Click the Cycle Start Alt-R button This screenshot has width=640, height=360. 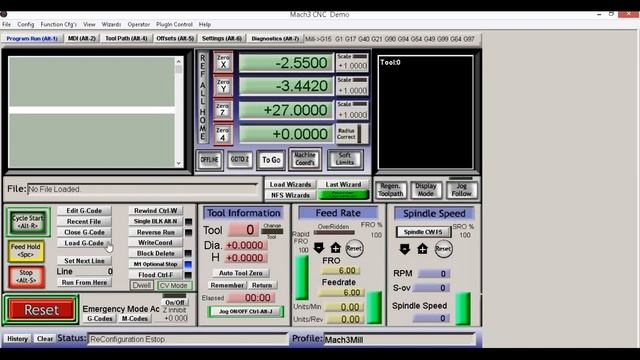(x=28, y=222)
